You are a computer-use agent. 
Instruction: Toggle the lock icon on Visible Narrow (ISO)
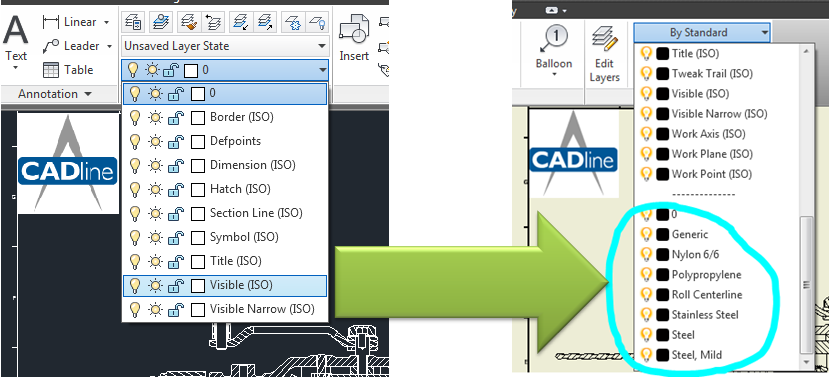coord(176,309)
